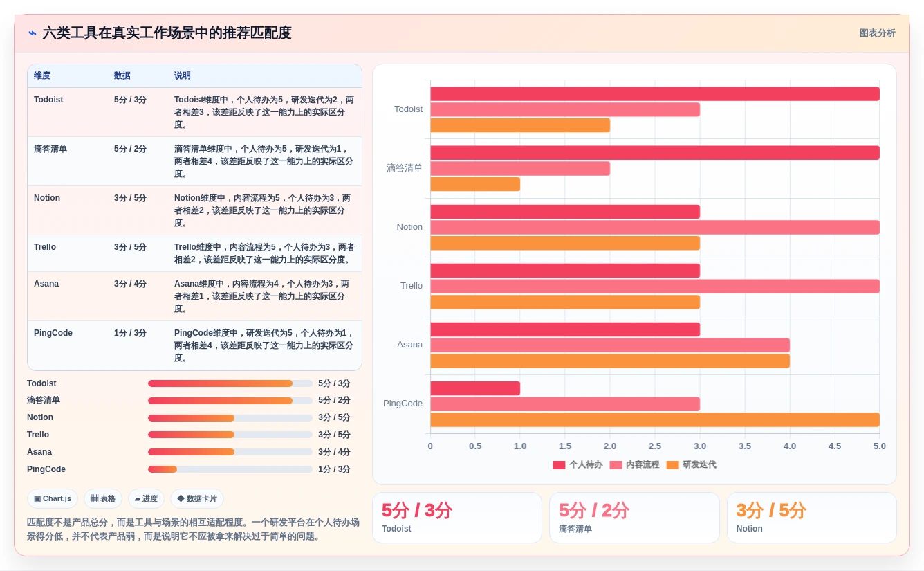Click Asana's 内容流程 bar in chart

point(610,345)
